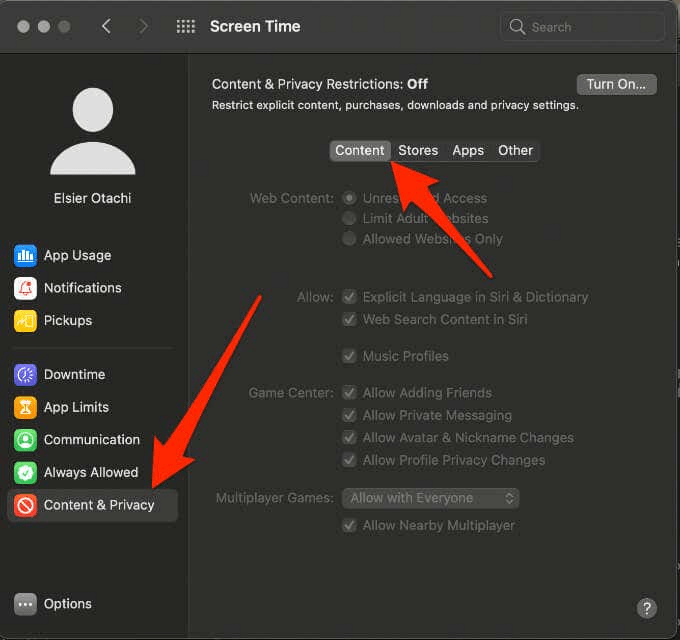Open the Options ellipsis icon
The width and height of the screenshot is (680, 640).
tap(25, 604)
